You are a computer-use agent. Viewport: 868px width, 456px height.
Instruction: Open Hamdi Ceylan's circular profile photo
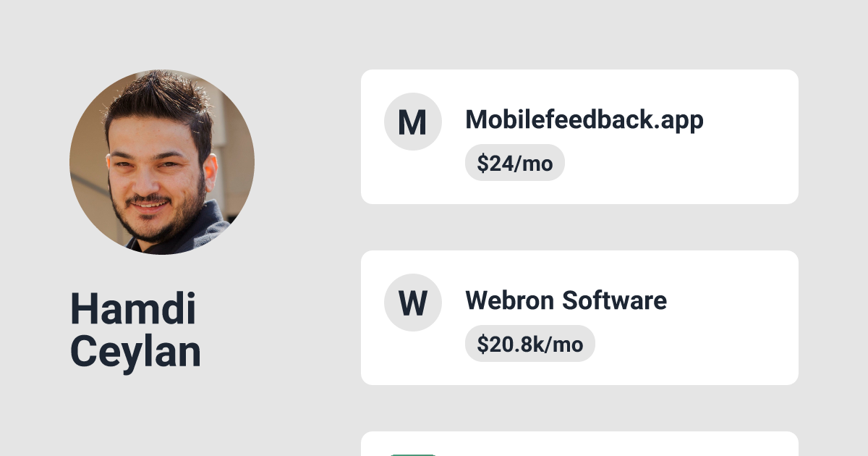(162, 162)
